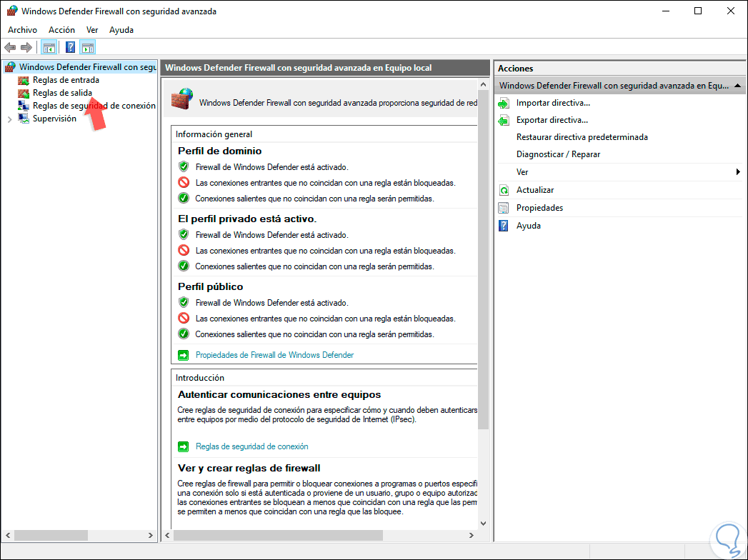Click the Acciones pane title

click(x=515, y=68)
